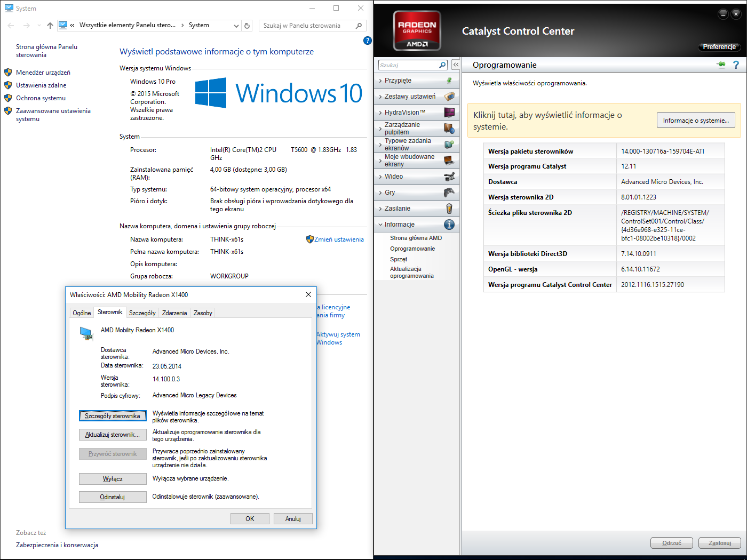747x560 pixels.
Task: Open the Zasoby tab
Action: [x=203, y=313]
